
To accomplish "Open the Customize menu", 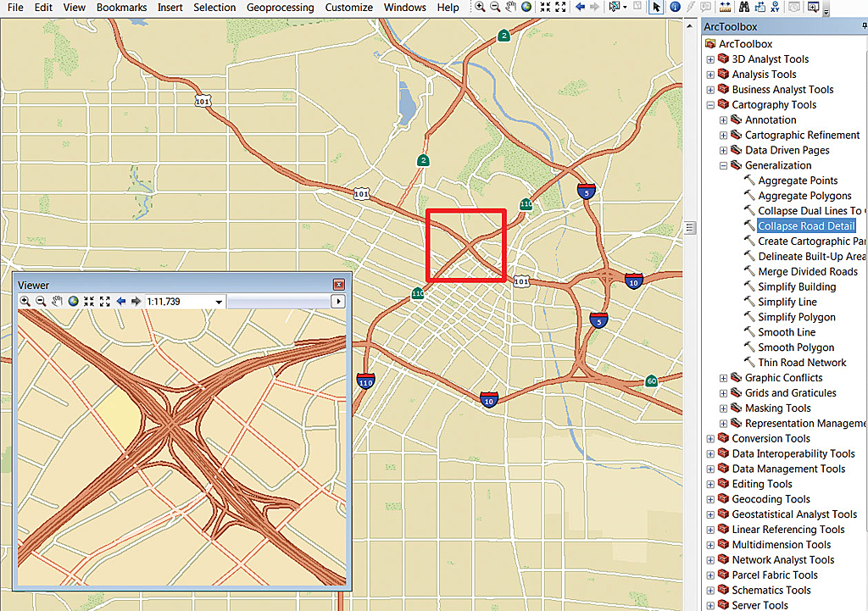I will click(348, 7).
